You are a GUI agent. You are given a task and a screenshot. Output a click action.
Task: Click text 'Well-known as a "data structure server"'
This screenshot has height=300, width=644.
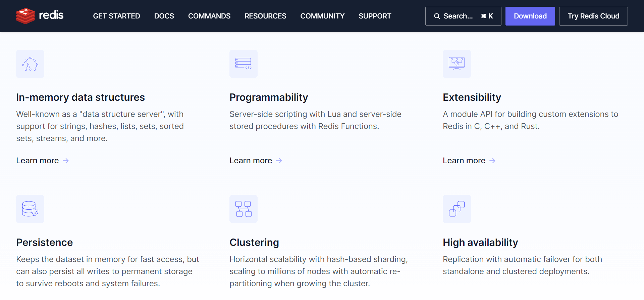(x=91, y=114)
